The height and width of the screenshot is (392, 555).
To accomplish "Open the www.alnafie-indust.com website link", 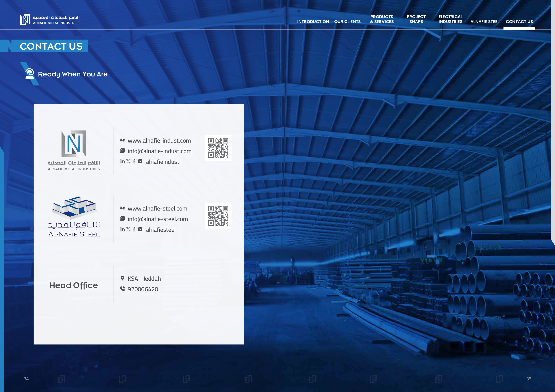I will coord(159,141).
